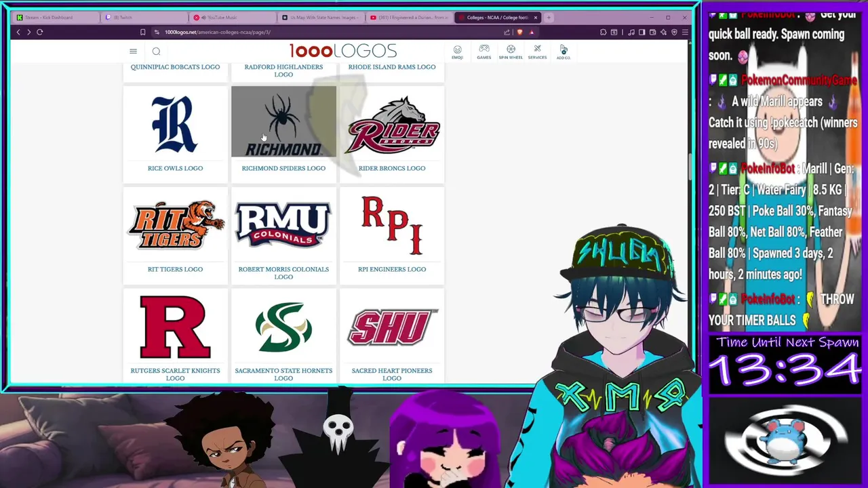Open the Rice Owls logo thumbnail
Viewport: 868px width, 488px height.
[175, 123]
